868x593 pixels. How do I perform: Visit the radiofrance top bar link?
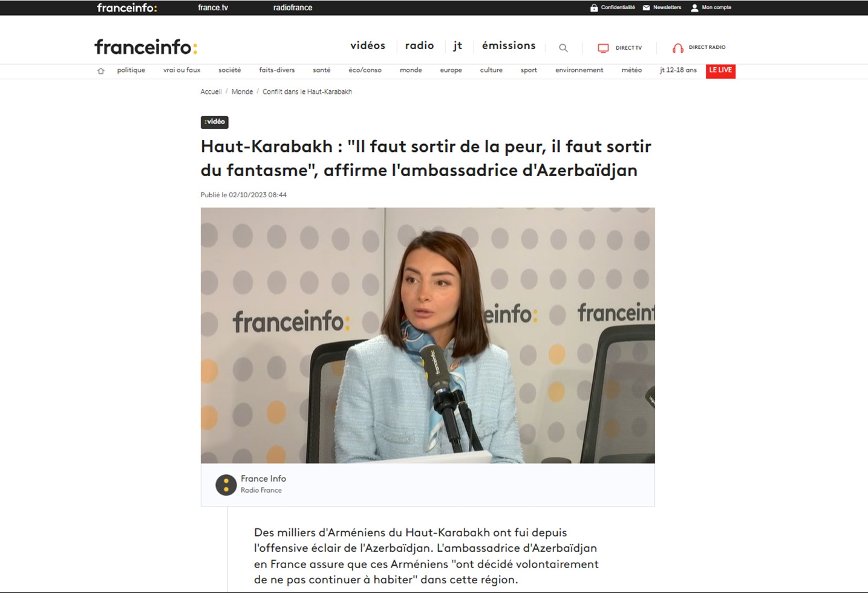tap(293, 8)
